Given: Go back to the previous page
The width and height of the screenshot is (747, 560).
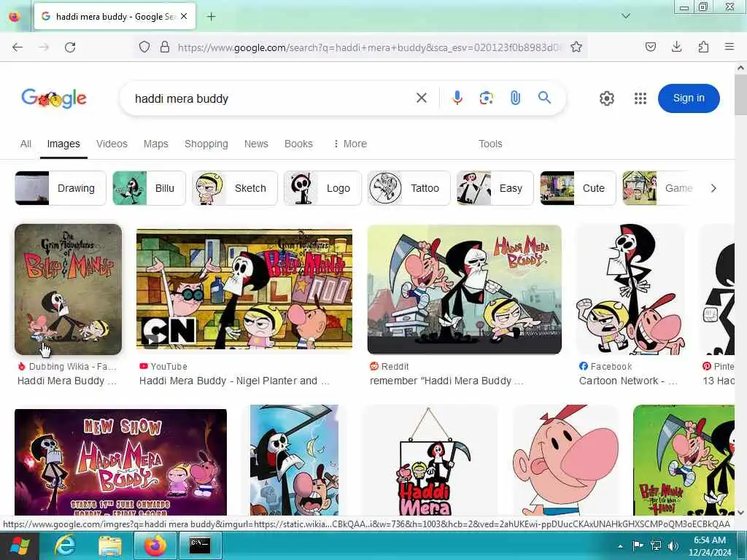Looking at the screenshot, I should tap(18, 47).
